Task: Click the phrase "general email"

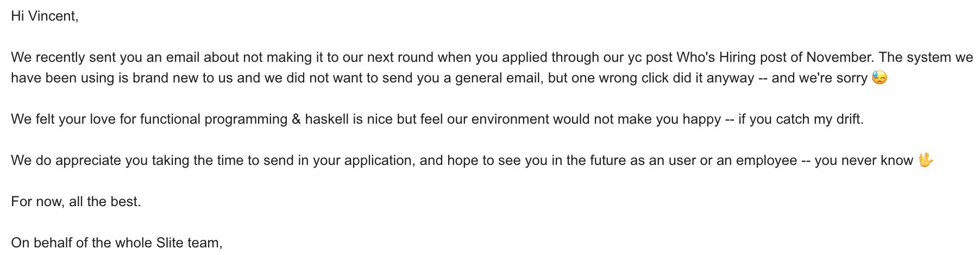Action: point(498,78)
